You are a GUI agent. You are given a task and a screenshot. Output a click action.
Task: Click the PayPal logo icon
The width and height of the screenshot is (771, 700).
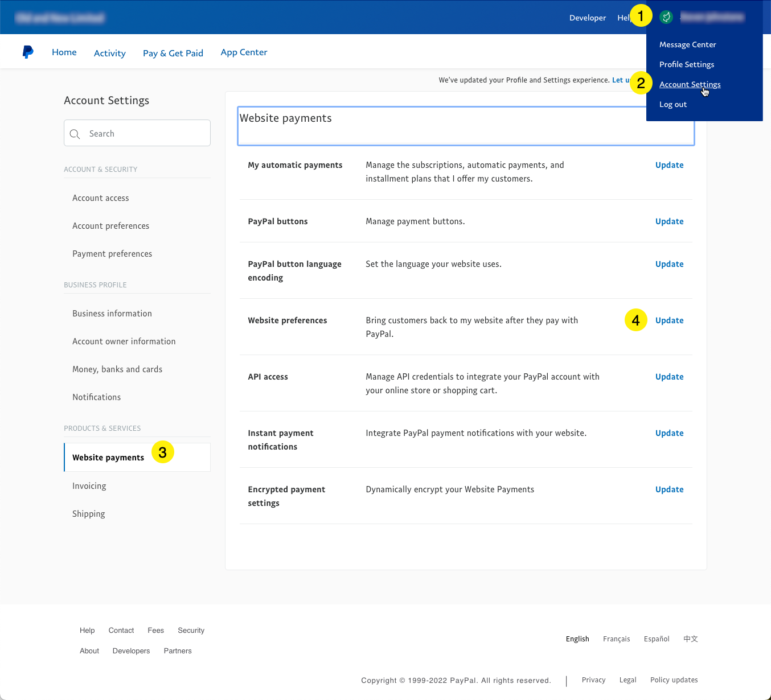point(28,52)
